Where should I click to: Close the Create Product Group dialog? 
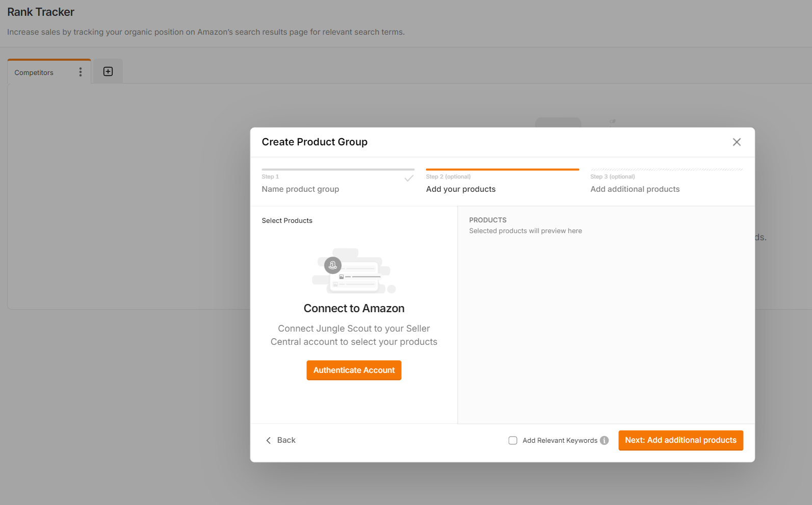click(x=737, y=142)
